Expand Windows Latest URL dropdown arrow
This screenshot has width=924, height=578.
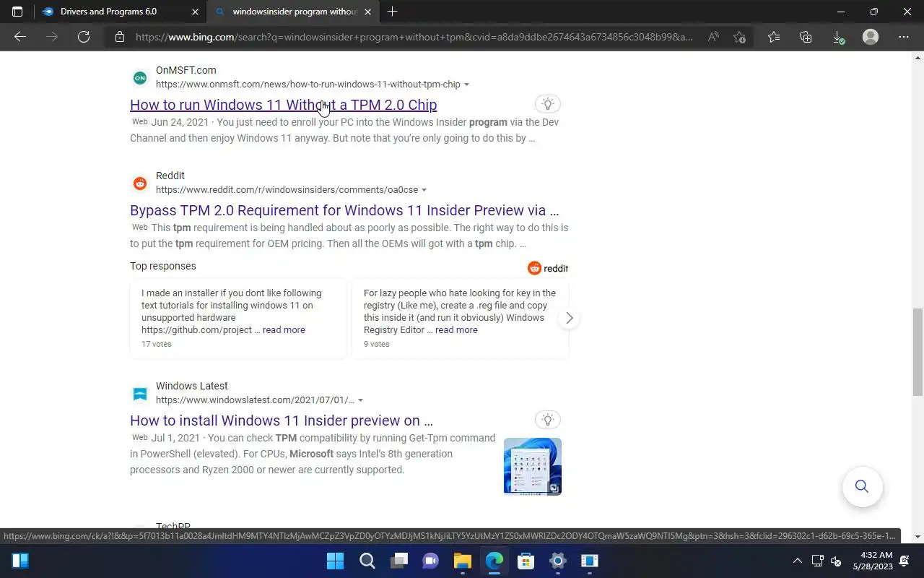tap(360, 400)
